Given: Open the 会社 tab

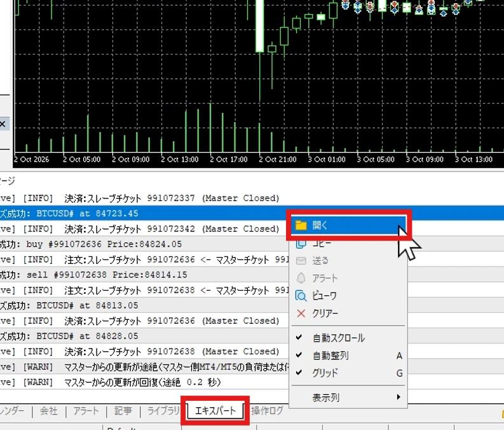Looking at the screenshot, I should coord(48,411).
